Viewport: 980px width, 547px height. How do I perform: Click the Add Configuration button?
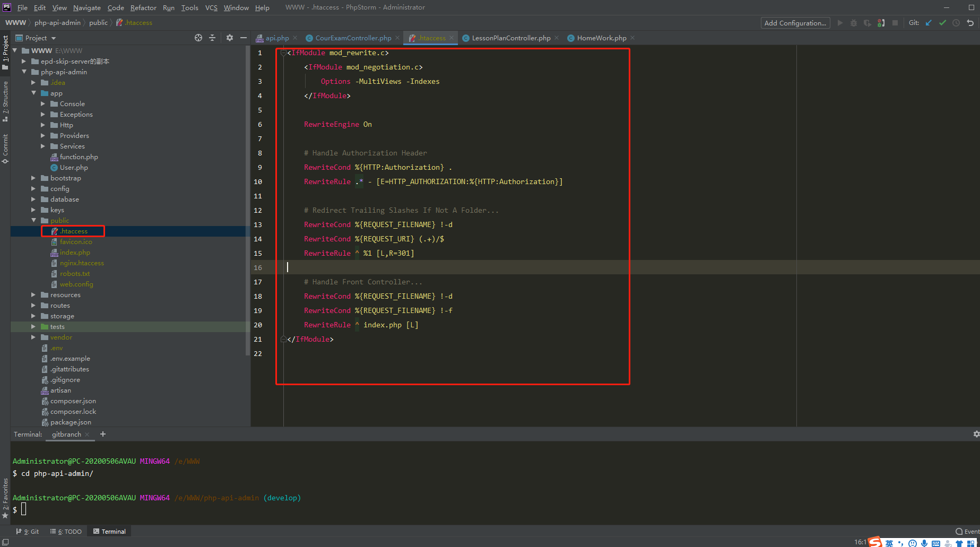coord(795,23)
